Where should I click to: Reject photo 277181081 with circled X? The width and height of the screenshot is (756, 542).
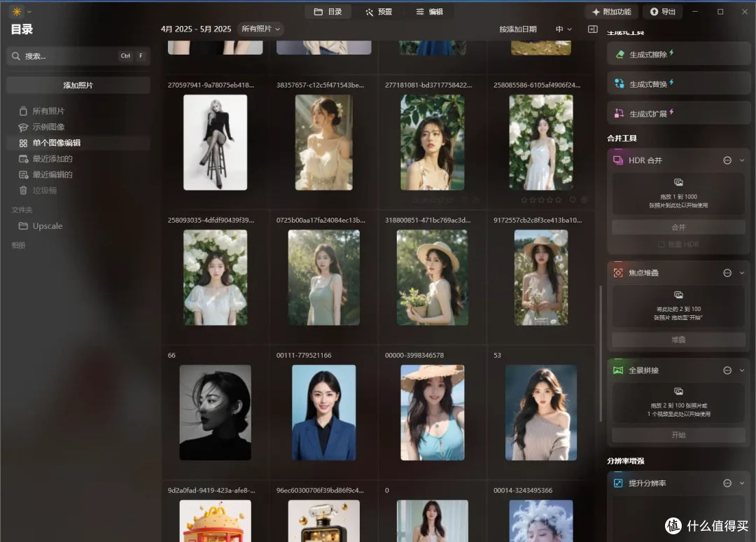pos(475,200)
